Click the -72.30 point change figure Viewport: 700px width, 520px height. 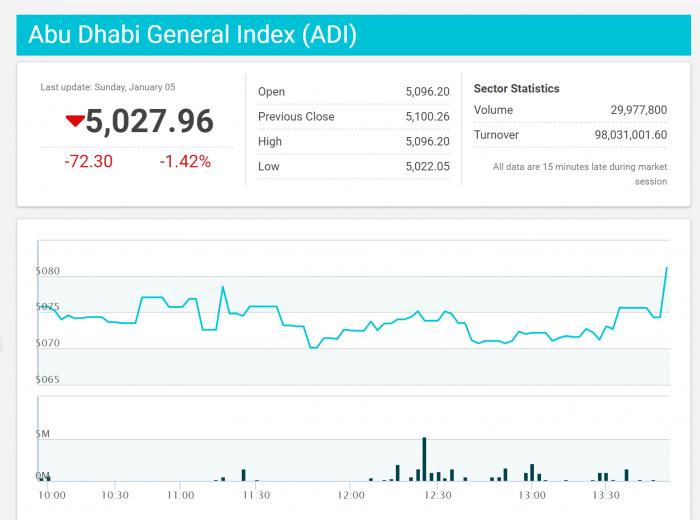click(88, 161)
